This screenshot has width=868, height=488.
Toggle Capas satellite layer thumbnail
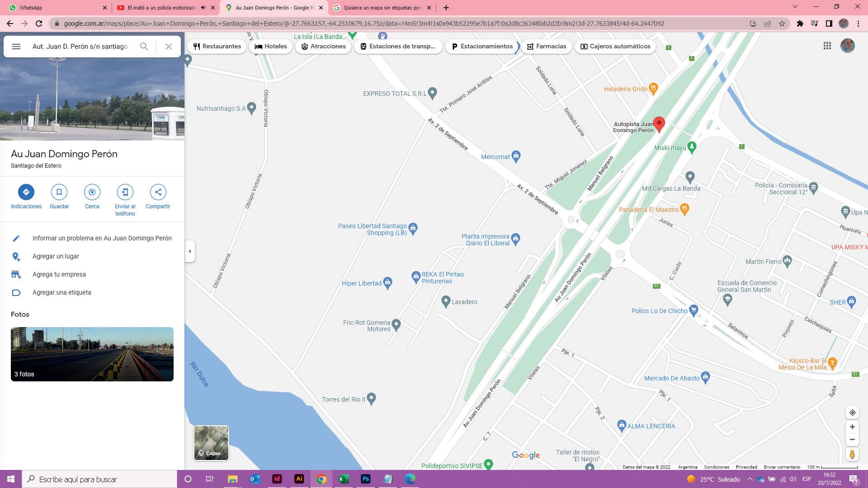pyautogui.click(x=211, y=443)
